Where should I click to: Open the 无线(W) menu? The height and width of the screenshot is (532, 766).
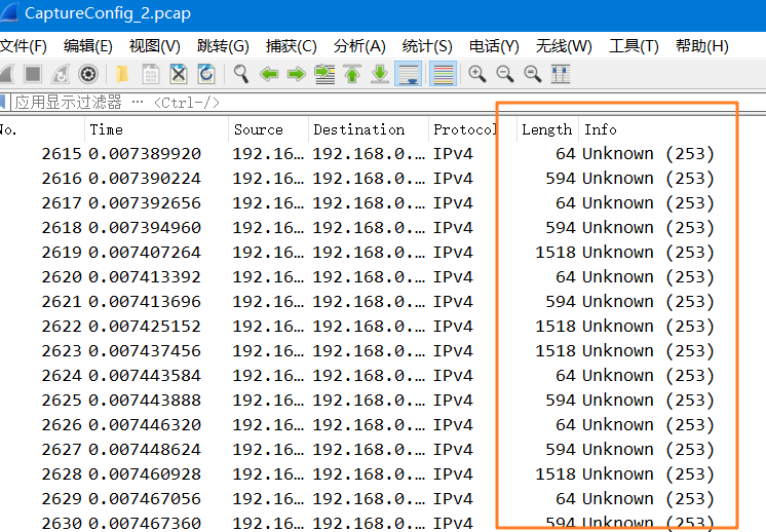click(x=564, y=46)
